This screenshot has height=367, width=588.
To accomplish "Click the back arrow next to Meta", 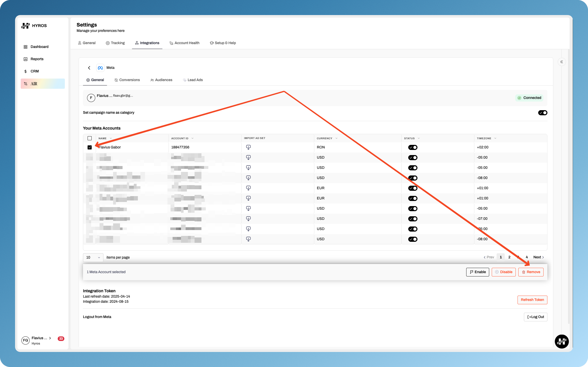I will pyautogui.click(x=89, y=68).
